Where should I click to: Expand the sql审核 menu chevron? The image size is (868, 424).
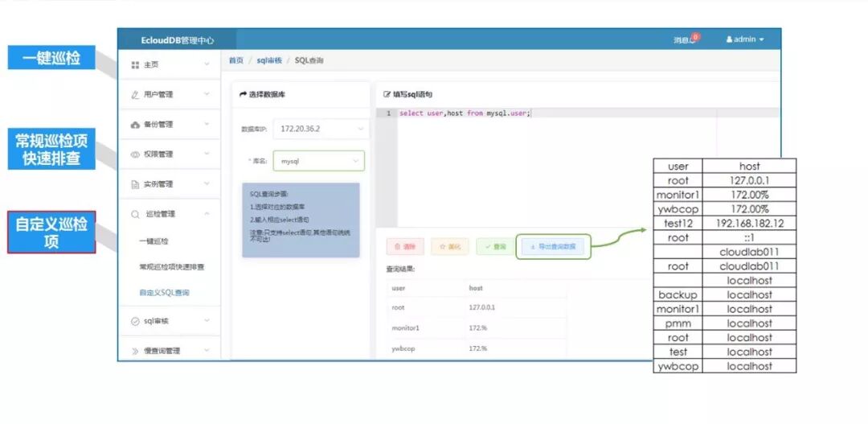point(207,320)
